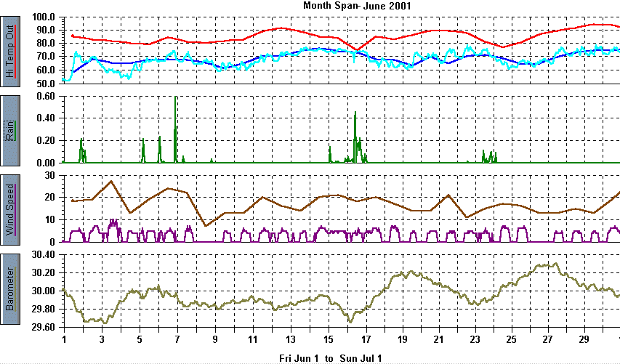The width and height of the screenshot is (620, 364).
Task: Click the brown wind gust peak near day 3
Action: 110,181
